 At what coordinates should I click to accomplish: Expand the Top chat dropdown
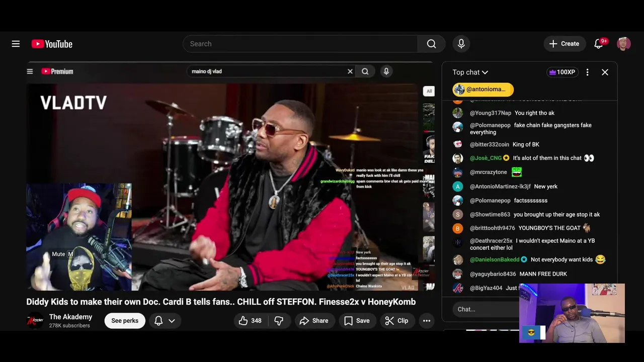pos(470,72)
